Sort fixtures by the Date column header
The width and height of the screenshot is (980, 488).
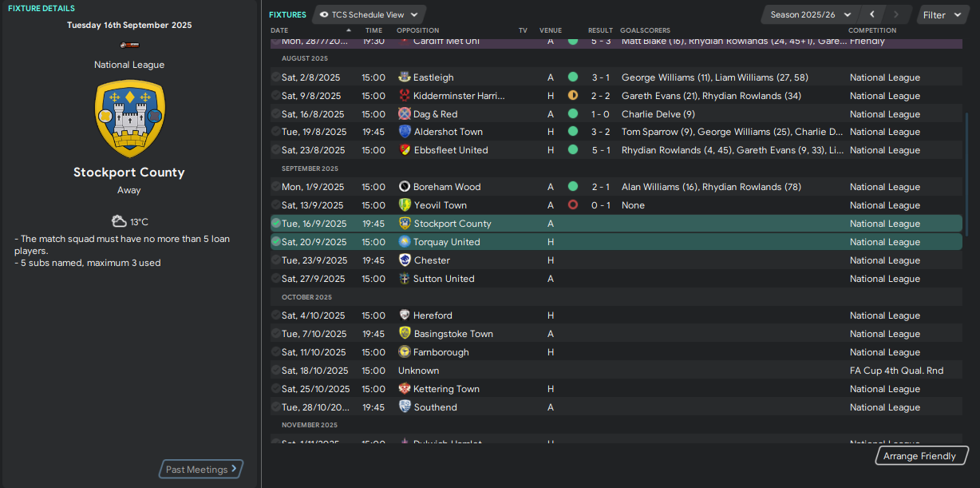coord(280,30)
